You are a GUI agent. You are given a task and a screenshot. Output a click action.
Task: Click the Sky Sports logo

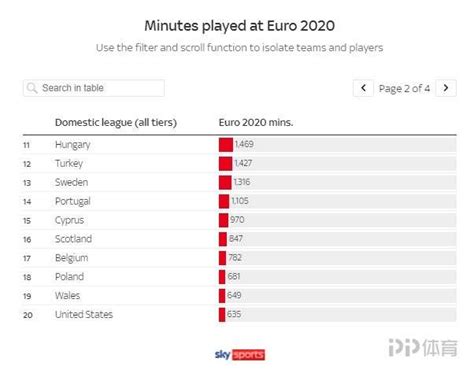240,355
